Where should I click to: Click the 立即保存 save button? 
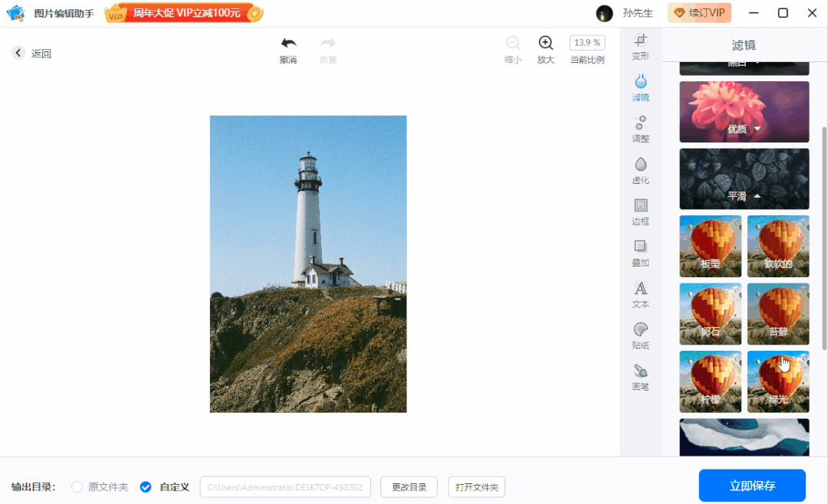coord(752,486)
